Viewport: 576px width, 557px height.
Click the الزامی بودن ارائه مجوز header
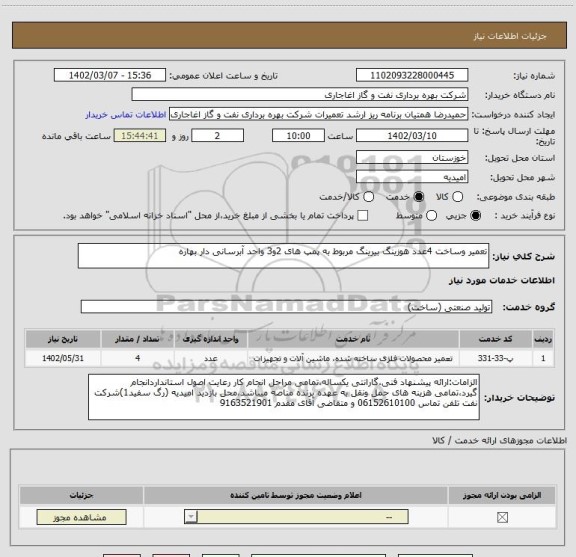click(x=502, y=495)
